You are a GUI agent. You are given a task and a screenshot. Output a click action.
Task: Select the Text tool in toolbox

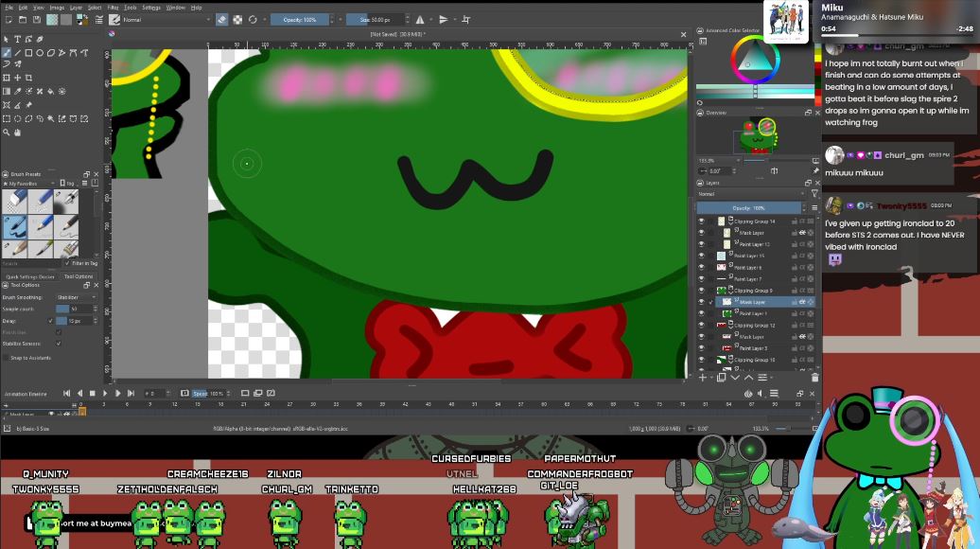17,40
